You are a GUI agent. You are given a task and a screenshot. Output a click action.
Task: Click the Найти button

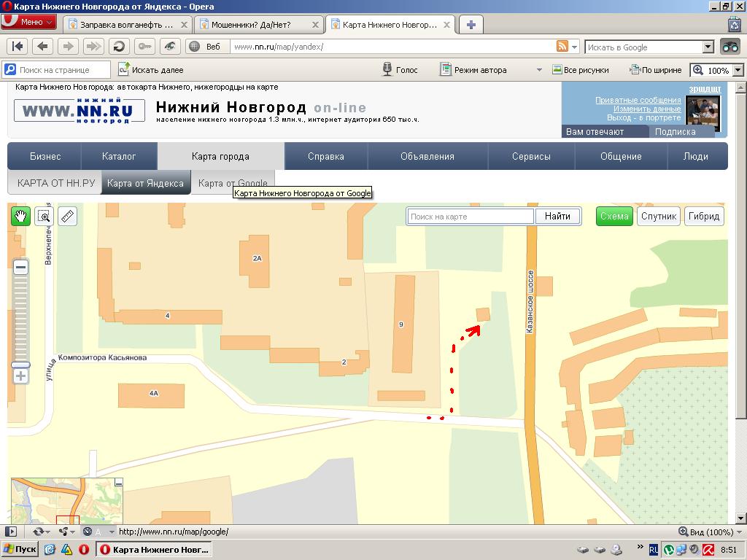click(x=557, y=216)
